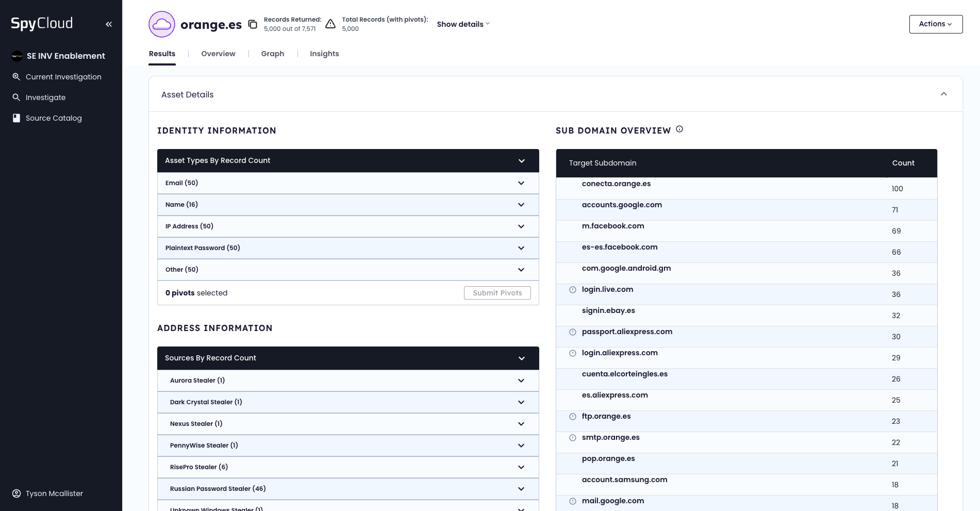Viewport: 980px width, 511px height.
Task: Click the login.live.com subdomain text
Action: [x=608, y=289]
